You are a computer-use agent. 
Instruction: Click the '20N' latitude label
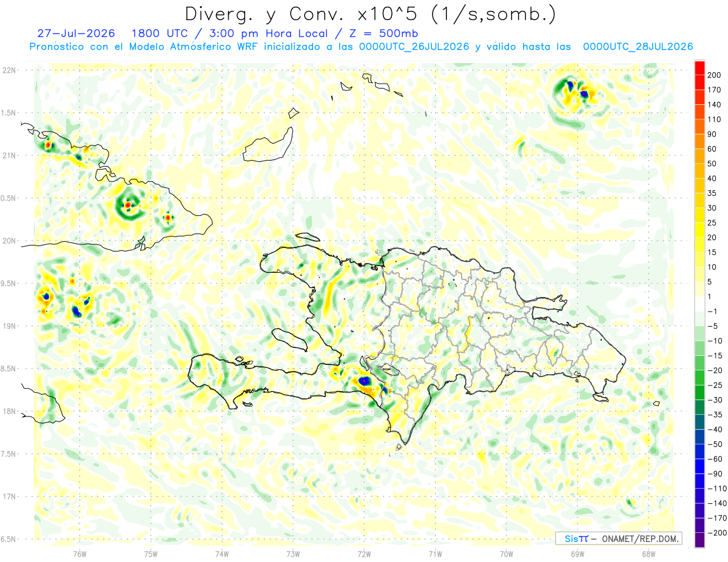pos(9,241)
